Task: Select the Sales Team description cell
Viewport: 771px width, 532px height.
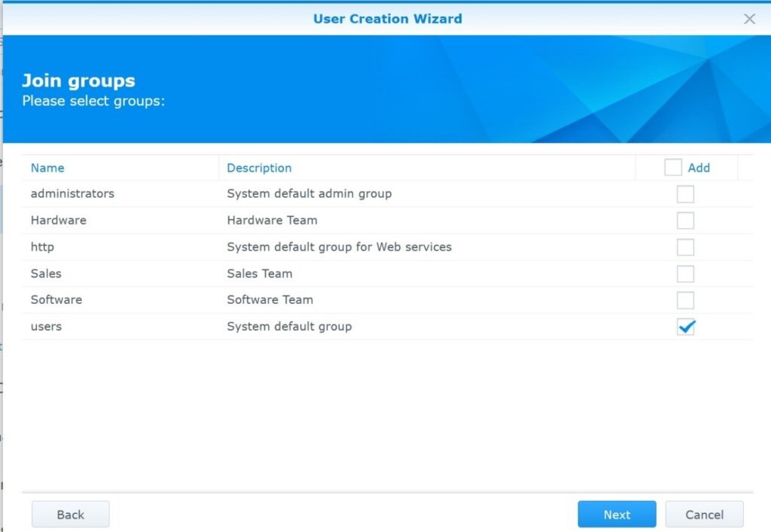Action: (x=260, y=273)
